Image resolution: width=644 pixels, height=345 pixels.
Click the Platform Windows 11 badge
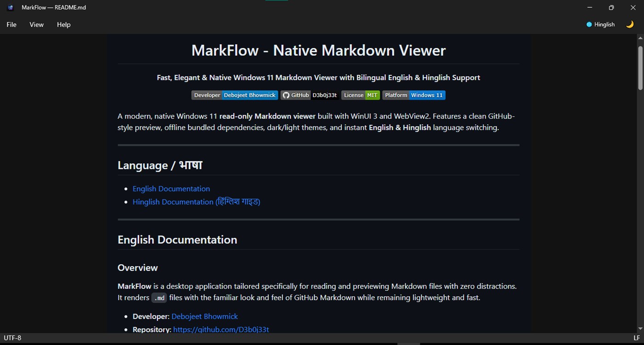coord(414,95)
